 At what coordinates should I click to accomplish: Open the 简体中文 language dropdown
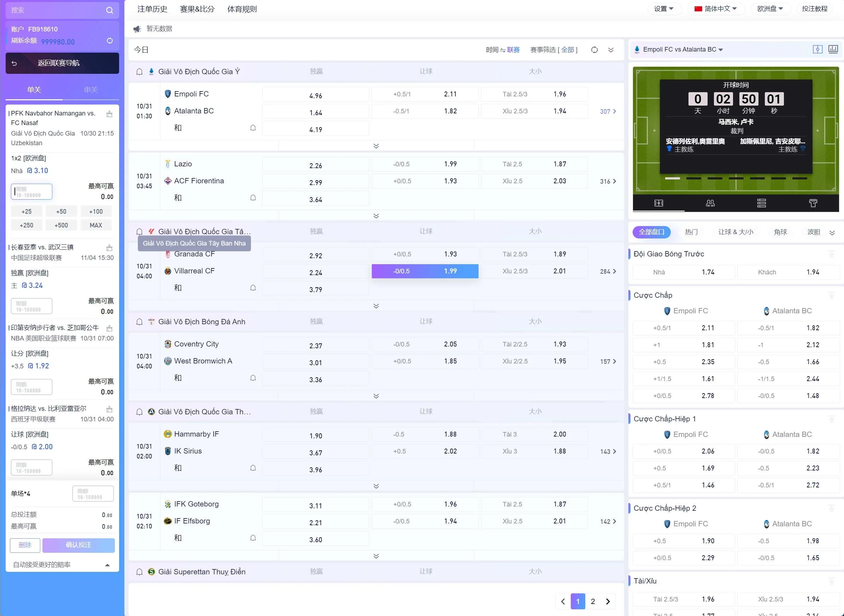click(x=716, y=8)
